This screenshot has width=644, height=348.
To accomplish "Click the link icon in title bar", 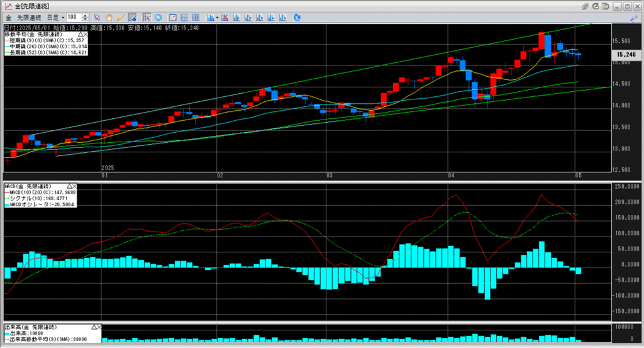I will point(586,6).
